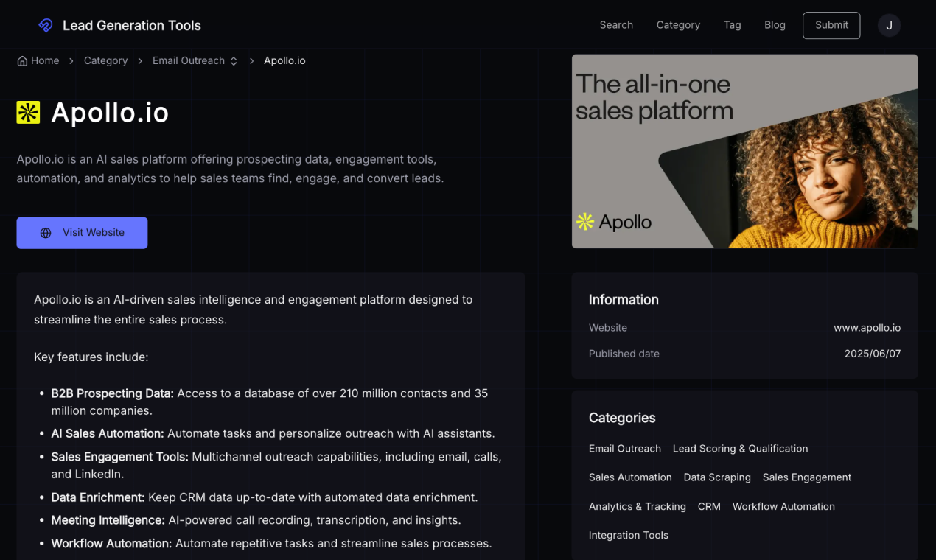Image resolution: width=936 pixels, height=560 pixels.
Task: Select the Lead Scoring & Qualification category
Action: point(740,449)
